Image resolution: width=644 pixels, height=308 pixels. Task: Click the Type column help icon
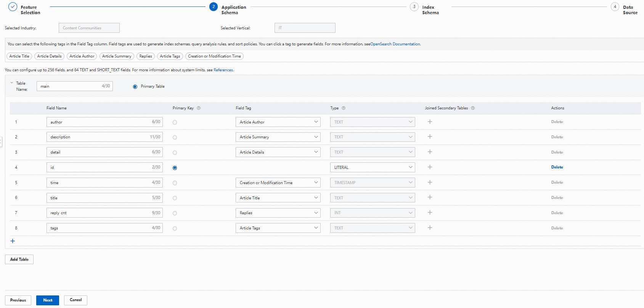(344, 108)
